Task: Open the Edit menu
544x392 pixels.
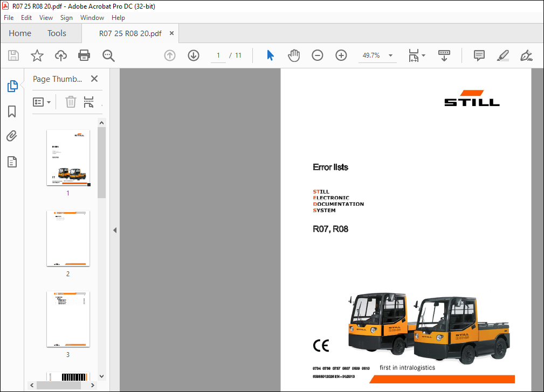Action: tap(26, 18)
